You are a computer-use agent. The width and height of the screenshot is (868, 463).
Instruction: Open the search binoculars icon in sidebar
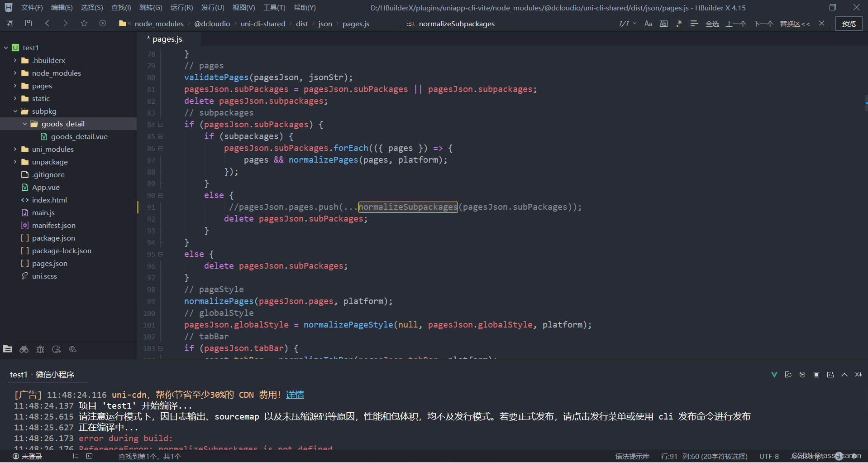(24, 349)
